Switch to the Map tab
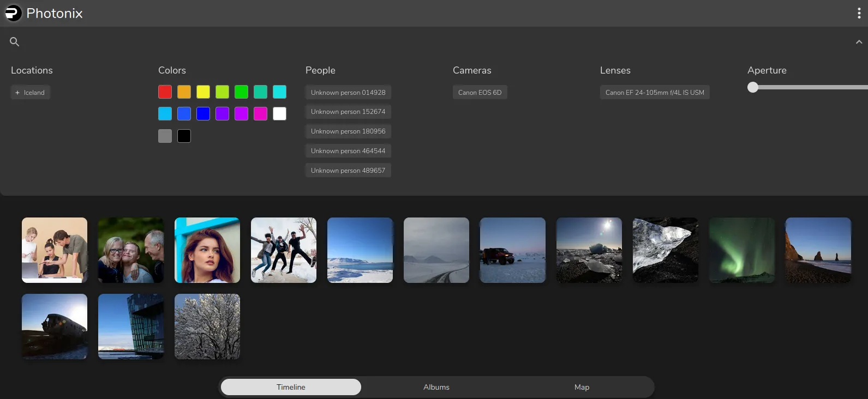868x399 pixels. (x=582, y=387)
